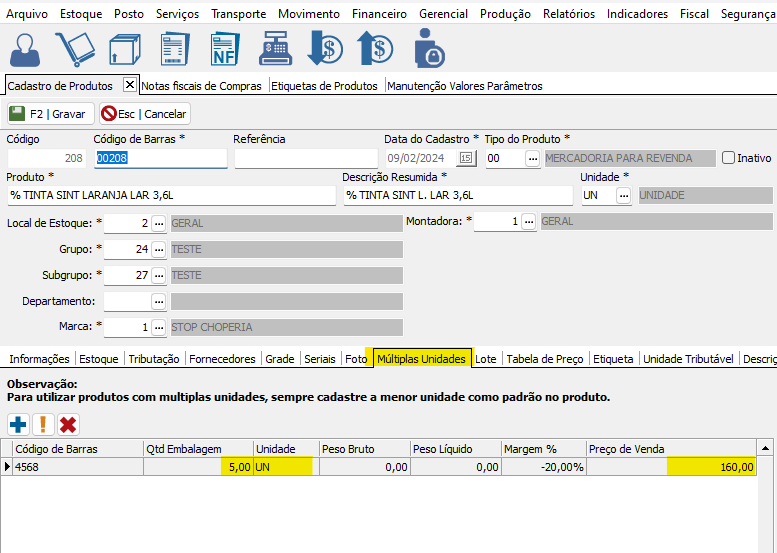Click the NF invoice document icon
The image size is (777, 553).
tap(224, 49)
